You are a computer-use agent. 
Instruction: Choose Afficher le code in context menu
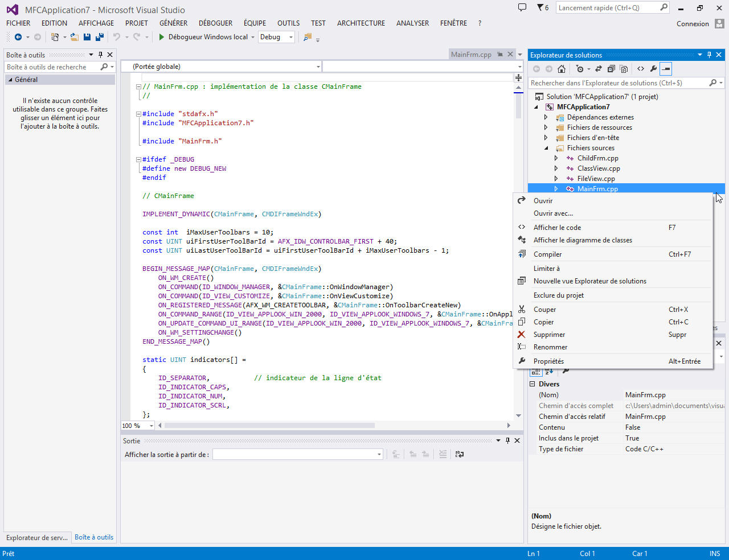click(613, 228)
